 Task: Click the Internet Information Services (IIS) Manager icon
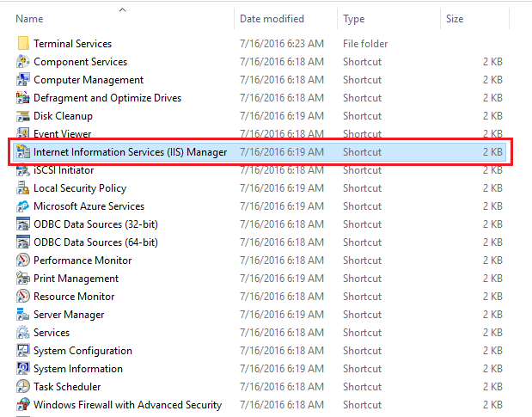23,151
